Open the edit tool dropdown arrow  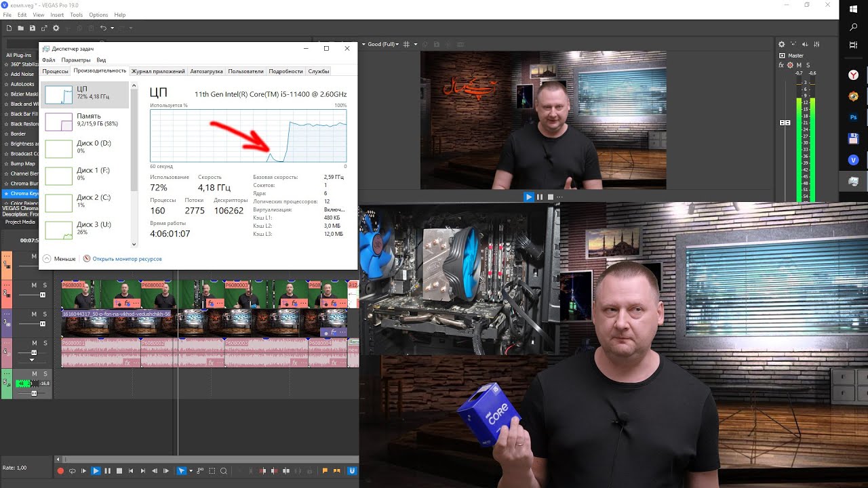point(191,470)
